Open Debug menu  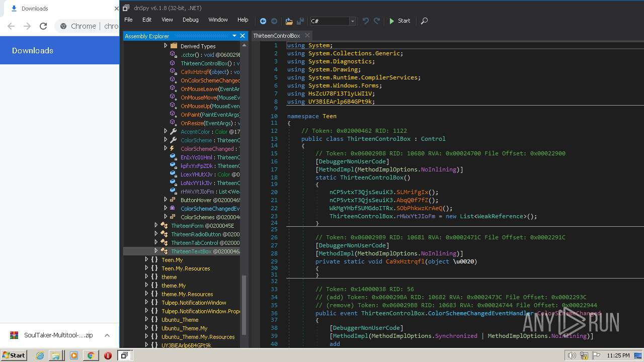190,20
